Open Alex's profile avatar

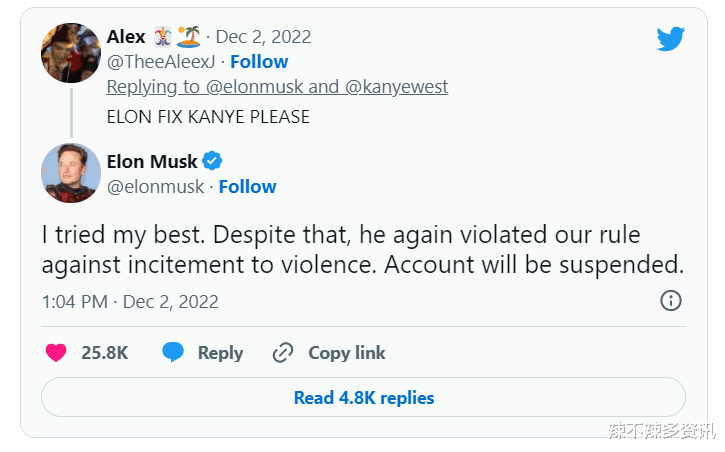[71, 52]
